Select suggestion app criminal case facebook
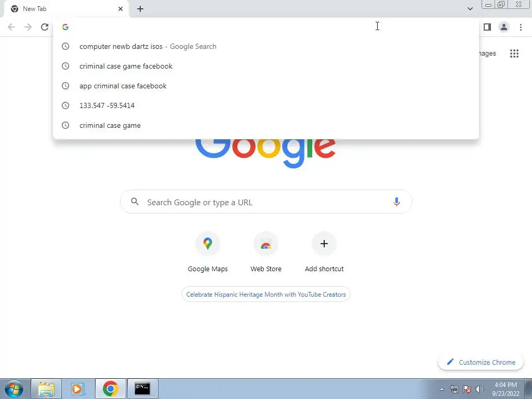The height and width of the screenshot is (399, 532). (x=267, y=86)
